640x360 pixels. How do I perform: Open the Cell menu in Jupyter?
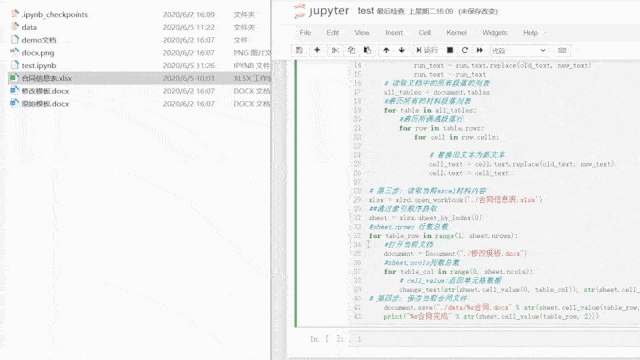coord(424,33)
